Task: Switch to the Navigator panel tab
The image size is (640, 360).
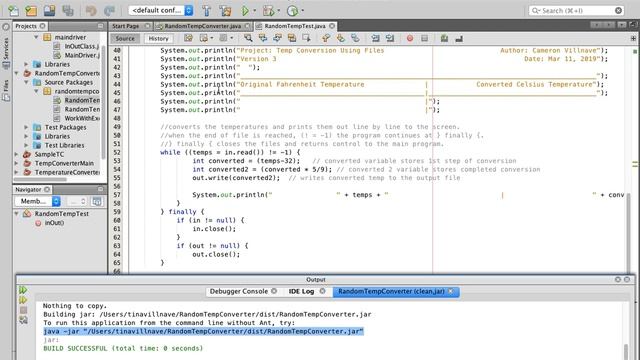Action: coord(28,189)
